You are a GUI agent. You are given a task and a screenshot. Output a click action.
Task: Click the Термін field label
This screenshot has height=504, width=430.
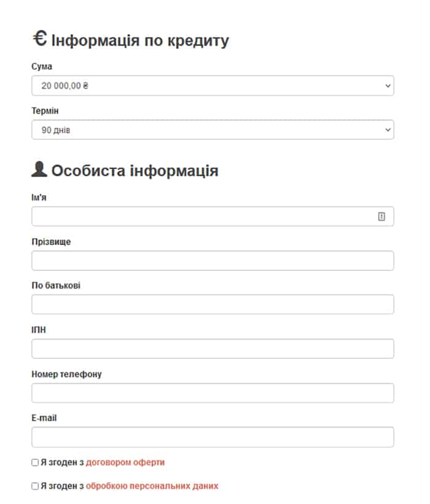tap(45, 111)
